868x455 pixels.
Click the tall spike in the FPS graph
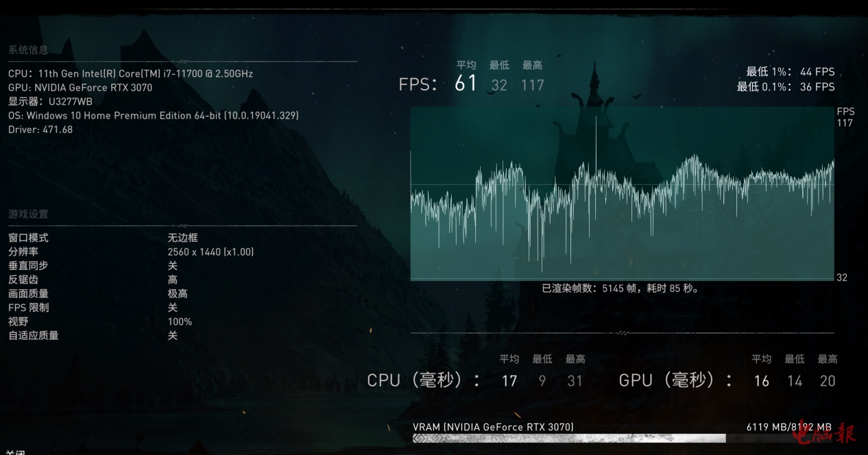point(596,137)
